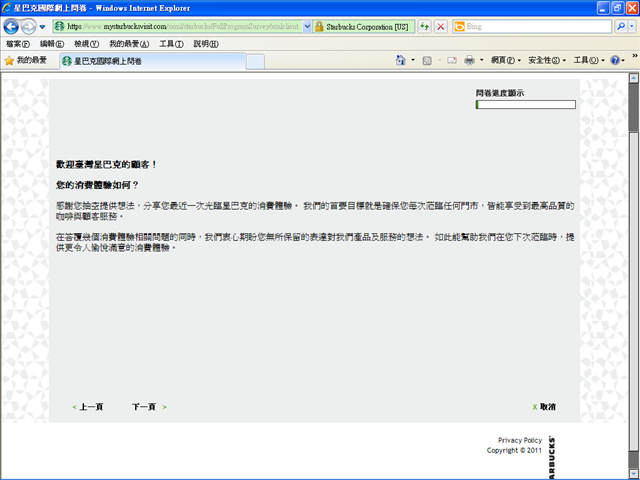Click the vertical scrollbar up arrow

(x=633, y=78)
